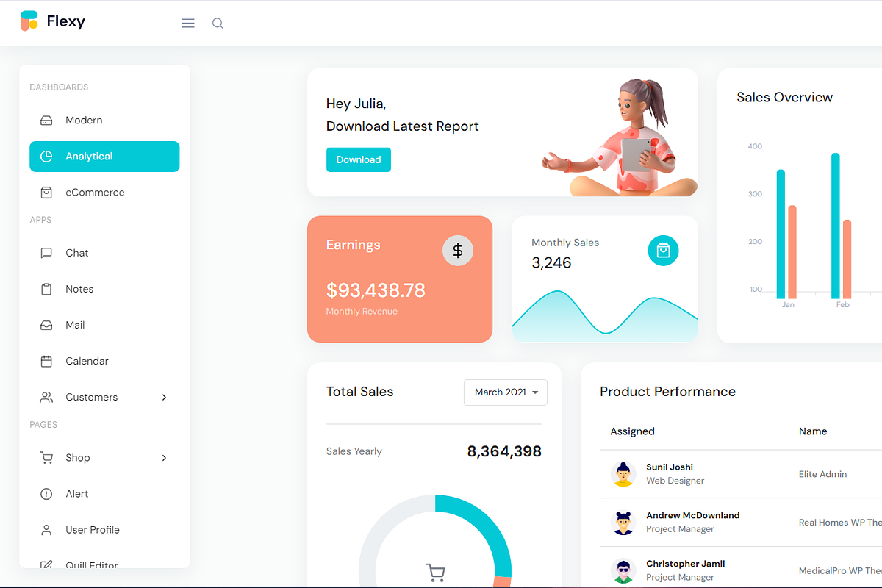Click the Alert circle icon

click(x=46, y=494)
